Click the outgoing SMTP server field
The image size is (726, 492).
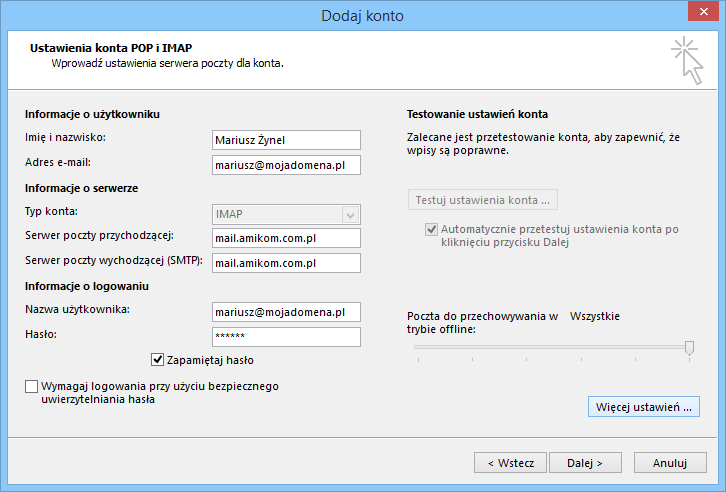click(286, 263)
